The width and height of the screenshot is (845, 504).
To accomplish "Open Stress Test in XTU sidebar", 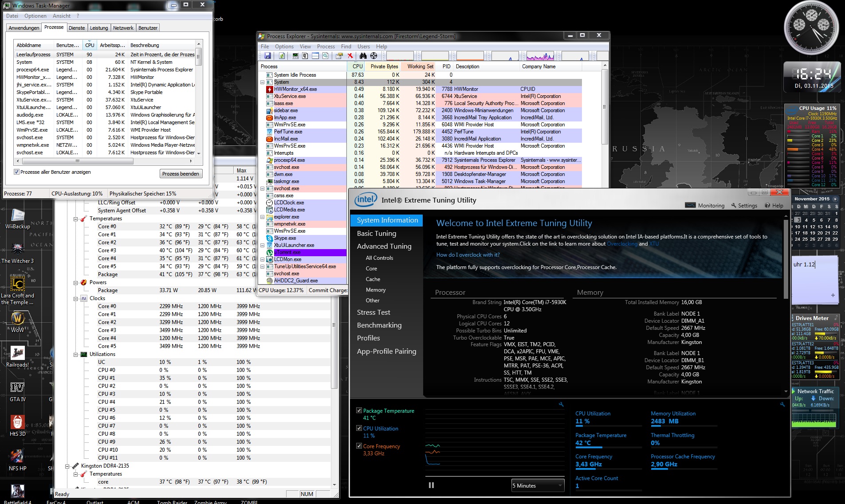I will 373,312.
